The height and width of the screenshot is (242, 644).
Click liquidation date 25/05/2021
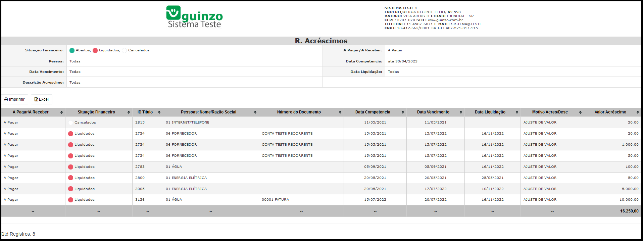pyautogui.click(x=492, y=178)
